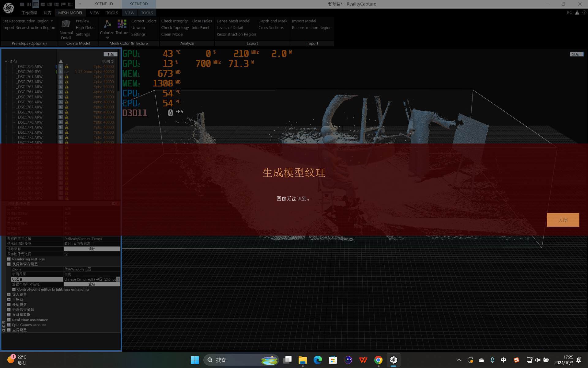Collapse the 图像 tree node
588x368 pixels.
(x=6, y=62)
